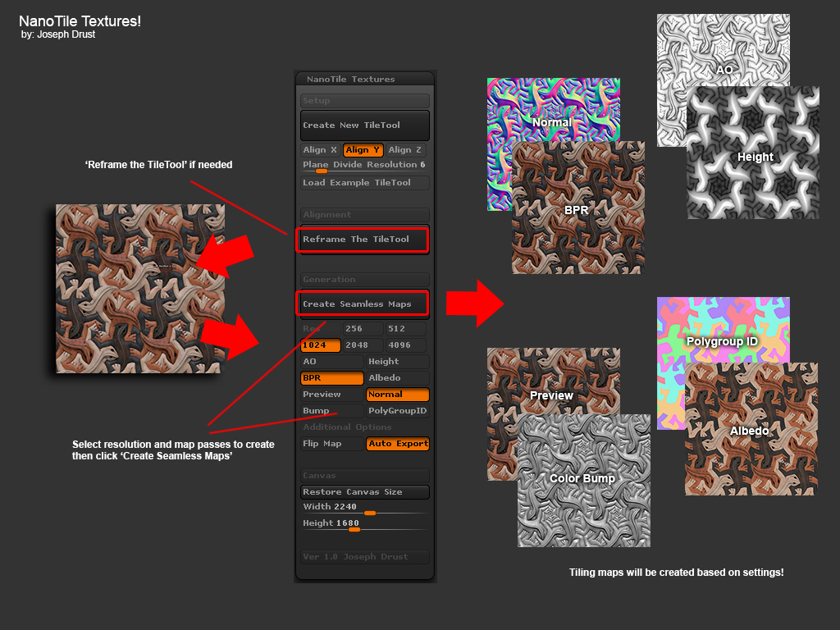Select Align Z axis
Viewport: 840px width, 630px height.
[x=404, y=150]
